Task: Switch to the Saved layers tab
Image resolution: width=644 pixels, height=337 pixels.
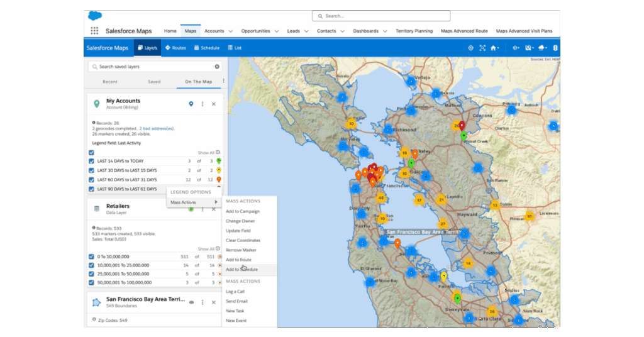Action: (154, 82)
